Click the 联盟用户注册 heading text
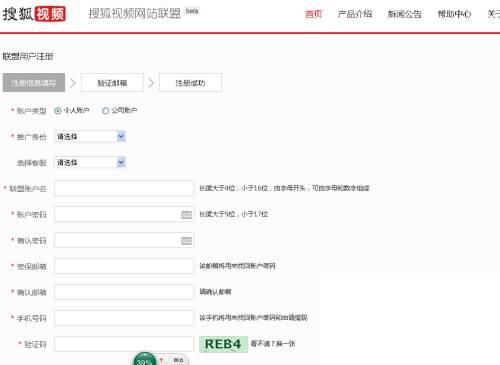500x365 pixels. tap(28, 56)
